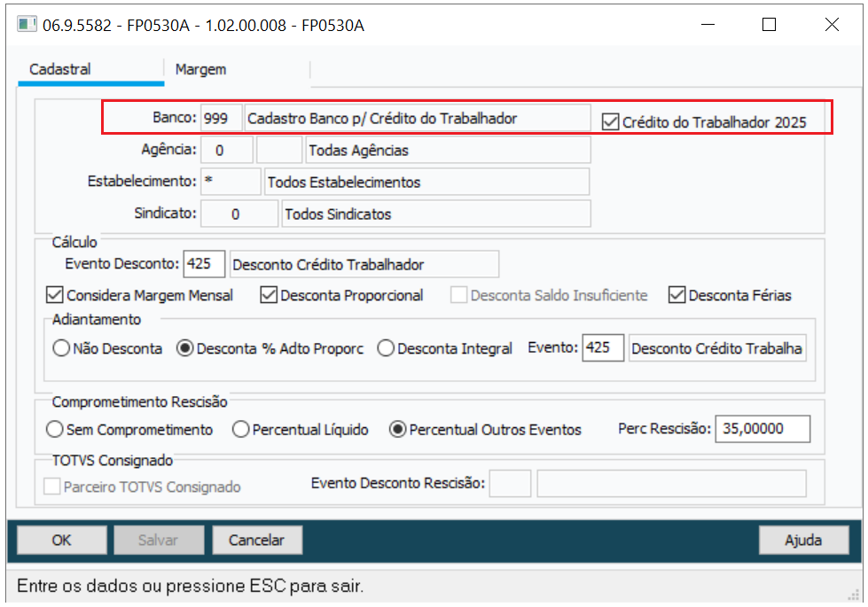The image size is (868, 607).
Task: Click inside the Banco code field
Action: pyautogui.click(x=221, y=118)
